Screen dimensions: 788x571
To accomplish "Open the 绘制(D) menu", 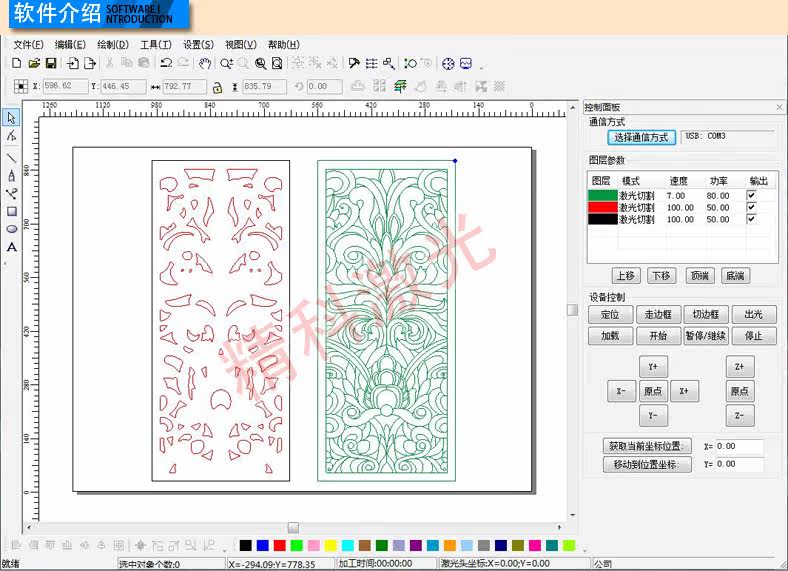I will coord(113,45).
